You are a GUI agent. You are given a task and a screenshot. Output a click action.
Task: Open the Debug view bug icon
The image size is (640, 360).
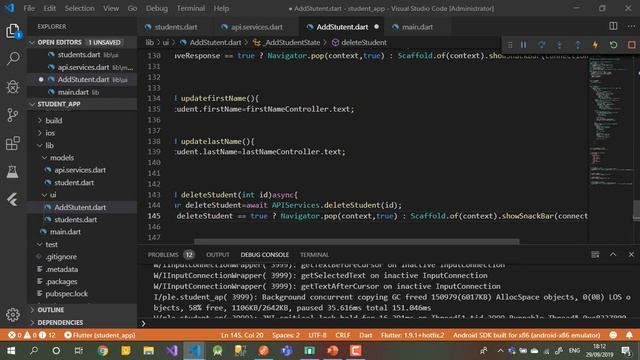click(13, 87)
